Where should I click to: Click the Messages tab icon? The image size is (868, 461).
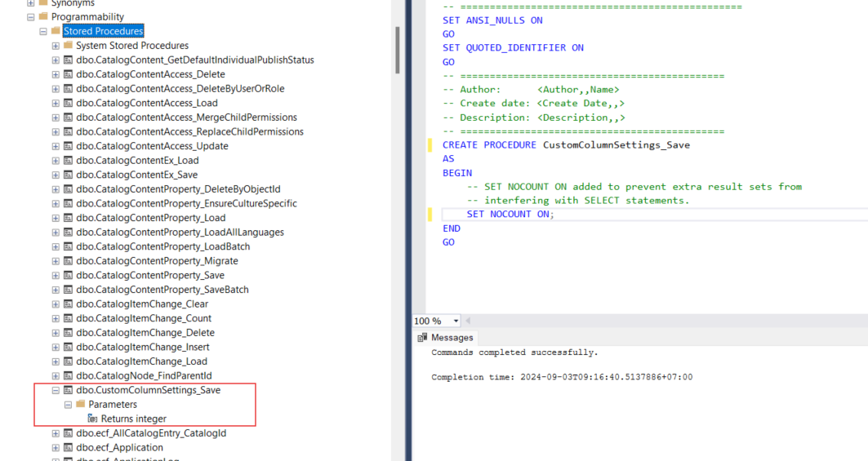pos(422,338)
